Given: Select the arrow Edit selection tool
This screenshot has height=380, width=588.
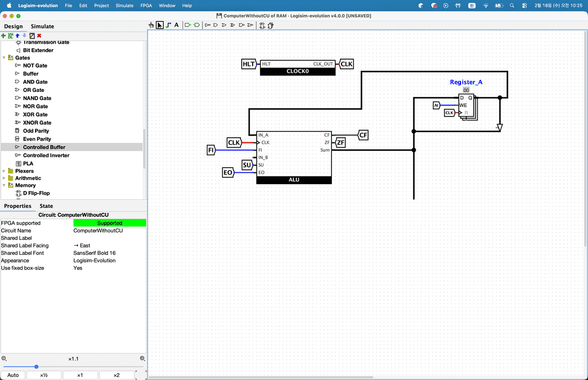Looking at the screenshot, I should tap(160, 25).
